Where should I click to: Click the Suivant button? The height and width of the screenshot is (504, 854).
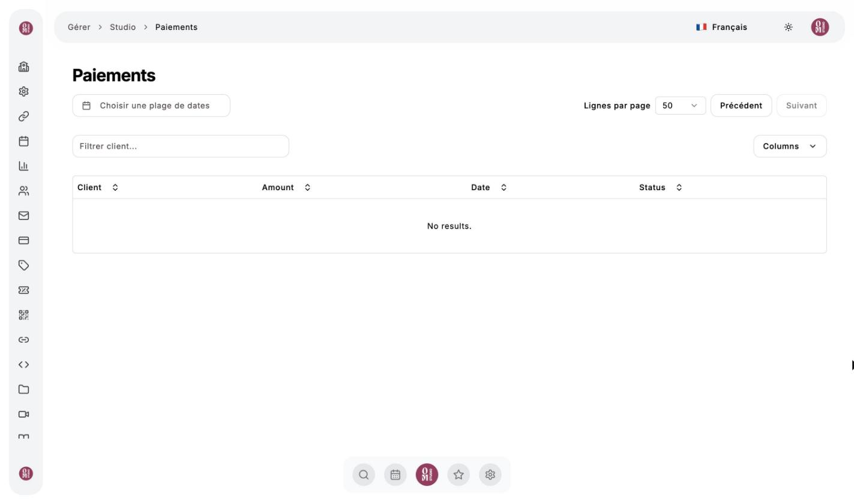pos(801,106)
